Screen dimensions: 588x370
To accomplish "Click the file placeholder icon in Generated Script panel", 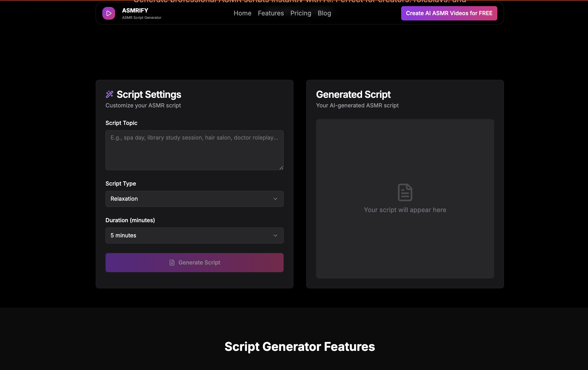I will 405,192.
